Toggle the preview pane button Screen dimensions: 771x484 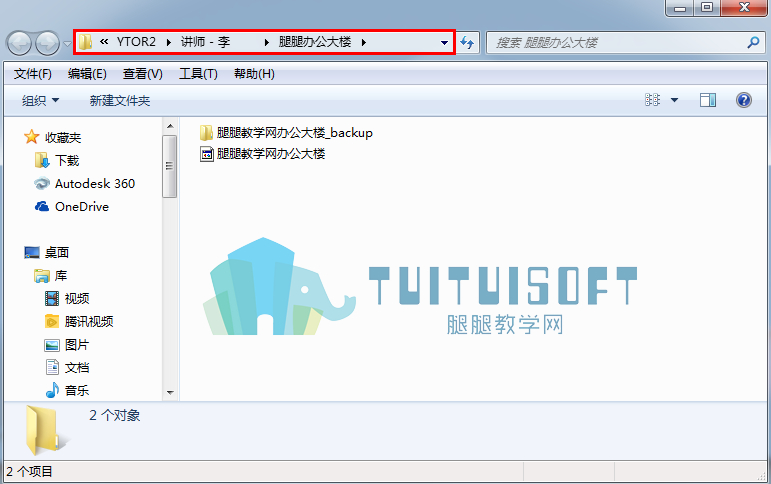[708, 100]
